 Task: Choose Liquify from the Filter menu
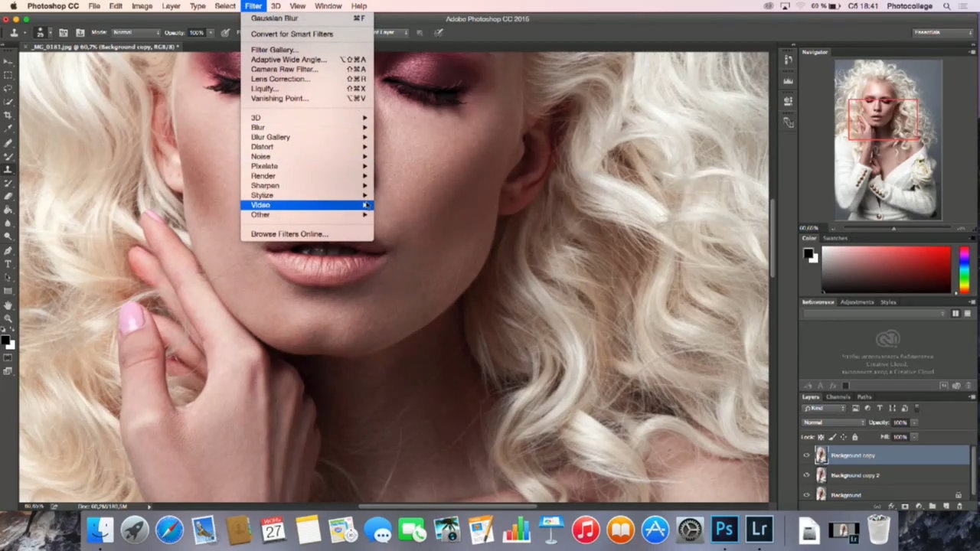pos(264,89)
